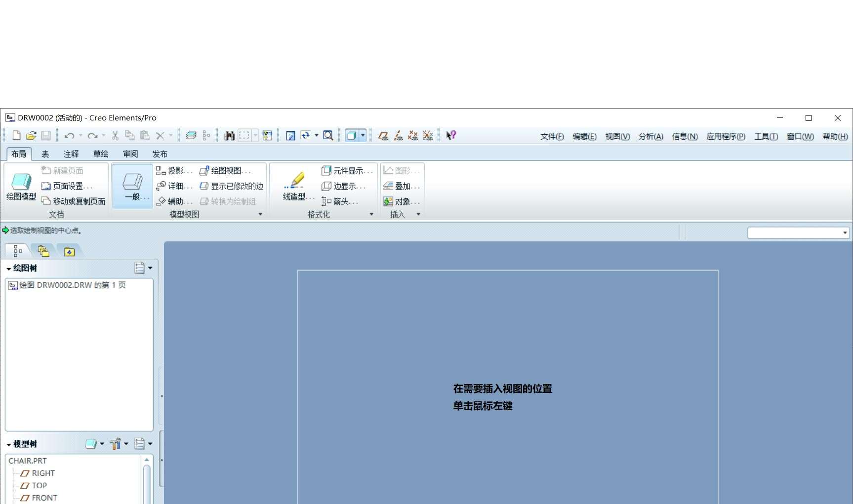Collapse the 绘图树 section

(x=9, y=269)
